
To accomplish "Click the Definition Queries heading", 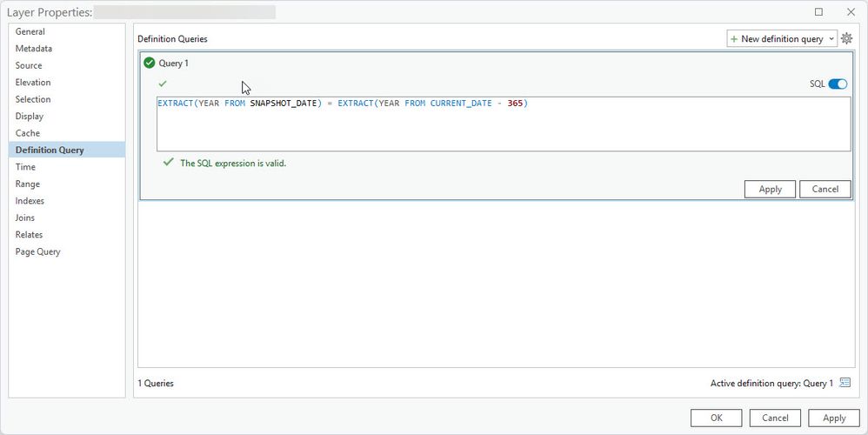I will coord(173,39).
